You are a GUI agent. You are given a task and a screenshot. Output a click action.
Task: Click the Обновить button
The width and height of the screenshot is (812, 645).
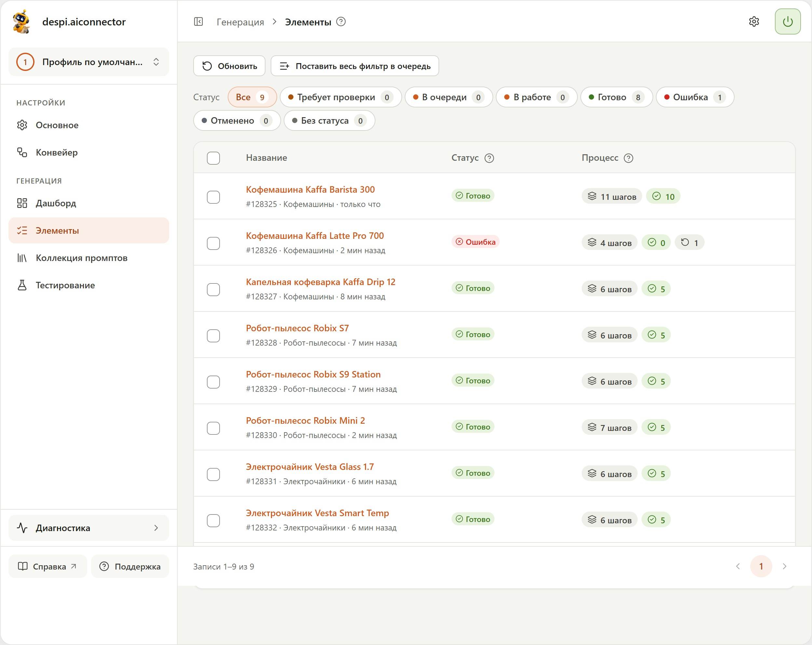[x=229, y=66]
